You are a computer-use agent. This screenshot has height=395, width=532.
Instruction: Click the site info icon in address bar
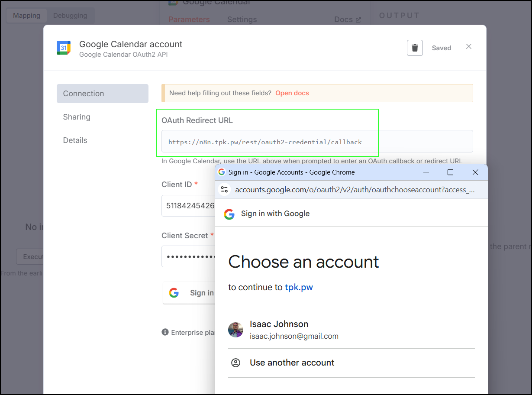(x=224, y=190)
